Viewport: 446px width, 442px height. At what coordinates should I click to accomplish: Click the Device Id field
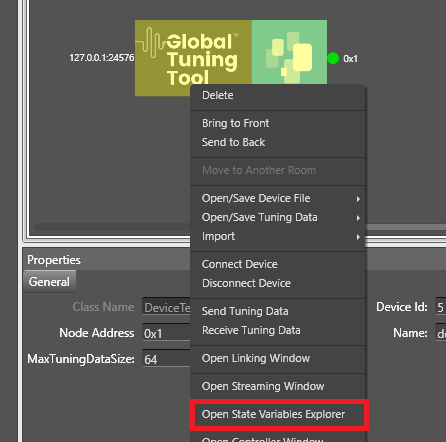pos(440,307)
